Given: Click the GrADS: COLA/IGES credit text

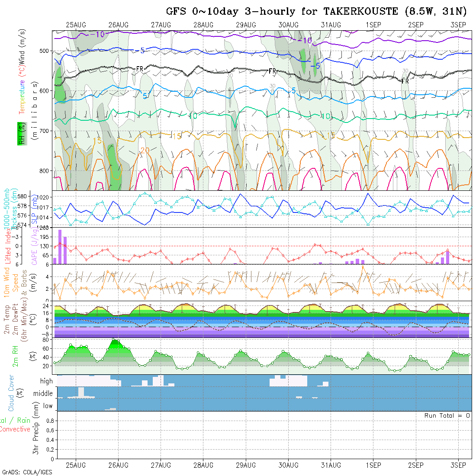Looking at the screenshot, I should pos(27,472).
